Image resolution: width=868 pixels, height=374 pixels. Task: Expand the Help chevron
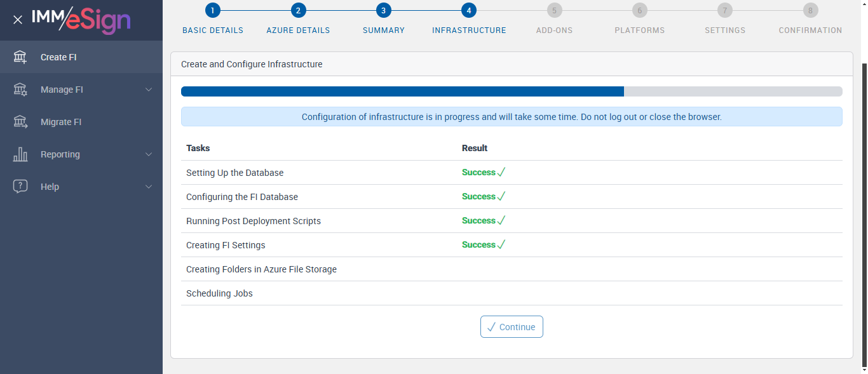coord(149,187)
